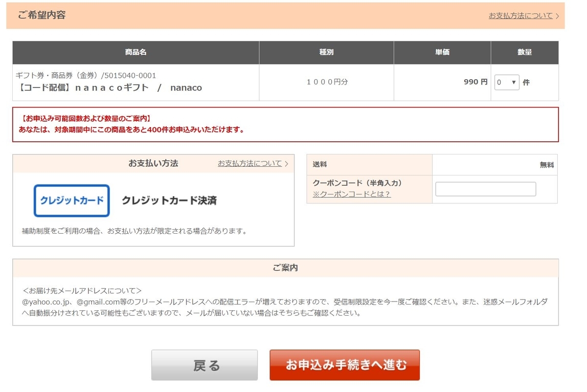
Task: Click the 無料 shipping value
Action: (x=547, y=165)
